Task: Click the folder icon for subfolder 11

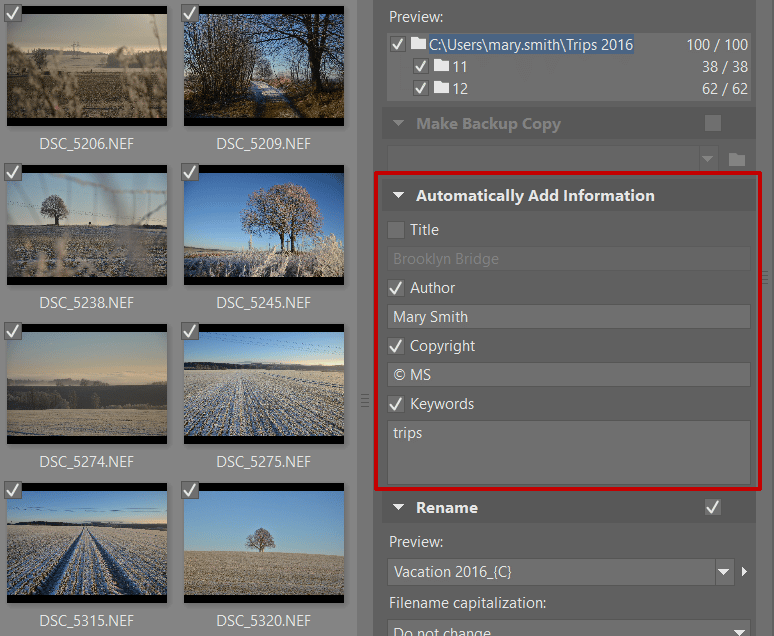Action: click(x=441, y=65)
